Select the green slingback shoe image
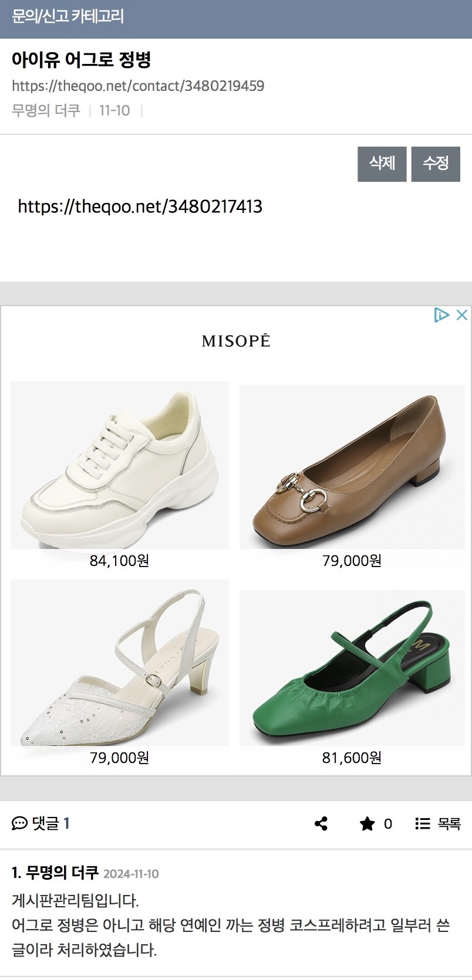Screen dimensions: 472x980 pyautogui.click(x=352, y=667)
